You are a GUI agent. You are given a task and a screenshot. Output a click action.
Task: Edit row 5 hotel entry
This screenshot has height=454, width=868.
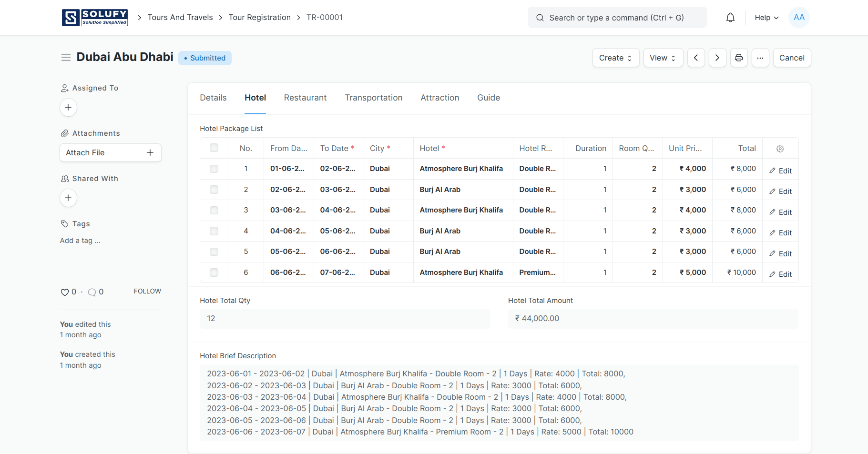tap(780, 253)
